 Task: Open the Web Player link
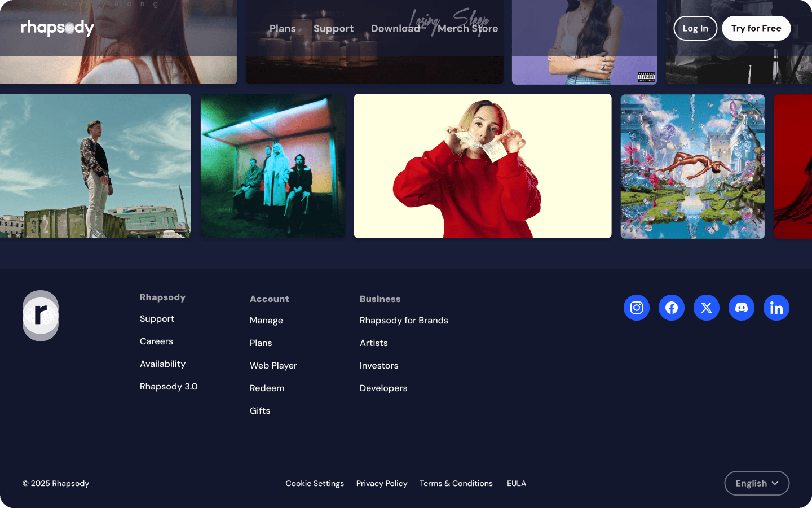pyautogui.click(x=273, y=366)
